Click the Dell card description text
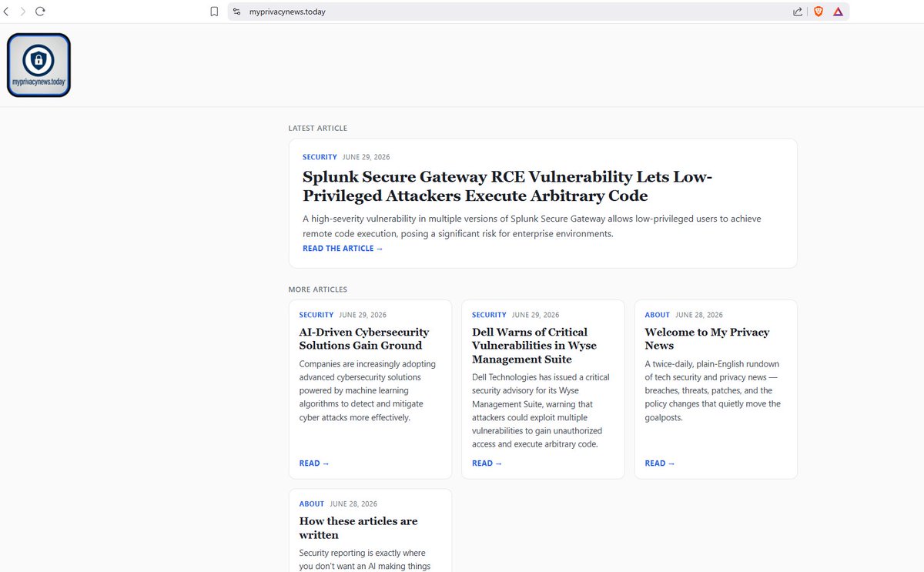924x572 pixels. pyautogui.click(x=541, y=410)
